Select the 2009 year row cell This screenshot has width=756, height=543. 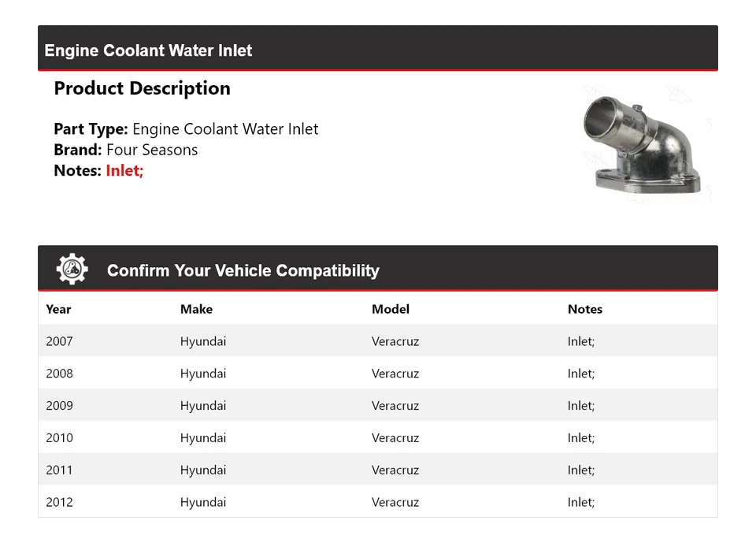click(x=59, y=406)
